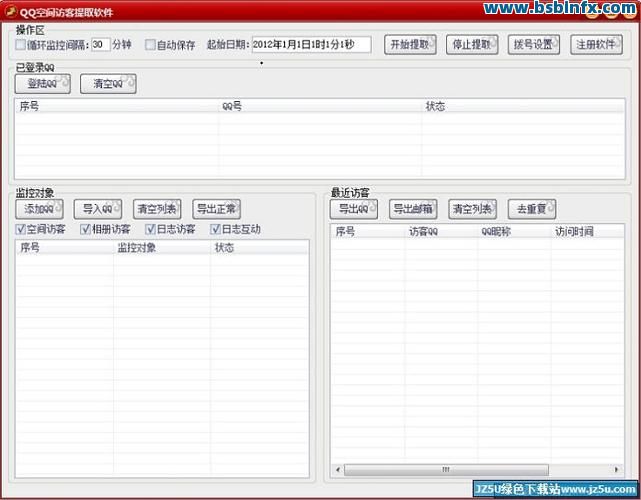Click 访问时间 column header
The width and height of the screenshot is (641, 500).
point(587,232)
